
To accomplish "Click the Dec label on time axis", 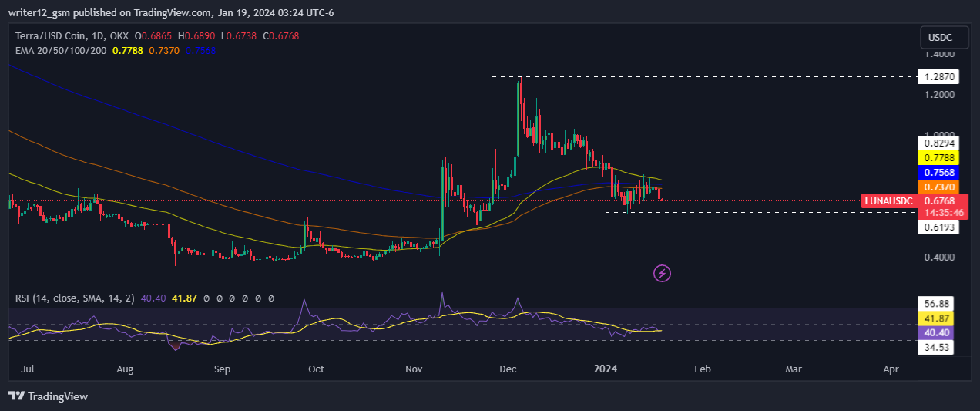I will (508, 369).
